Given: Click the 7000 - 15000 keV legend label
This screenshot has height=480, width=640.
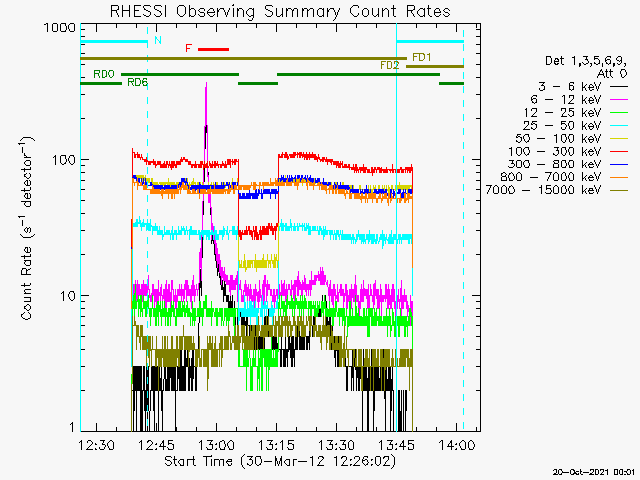Looking at the screenshot, I should click(544, 190).
